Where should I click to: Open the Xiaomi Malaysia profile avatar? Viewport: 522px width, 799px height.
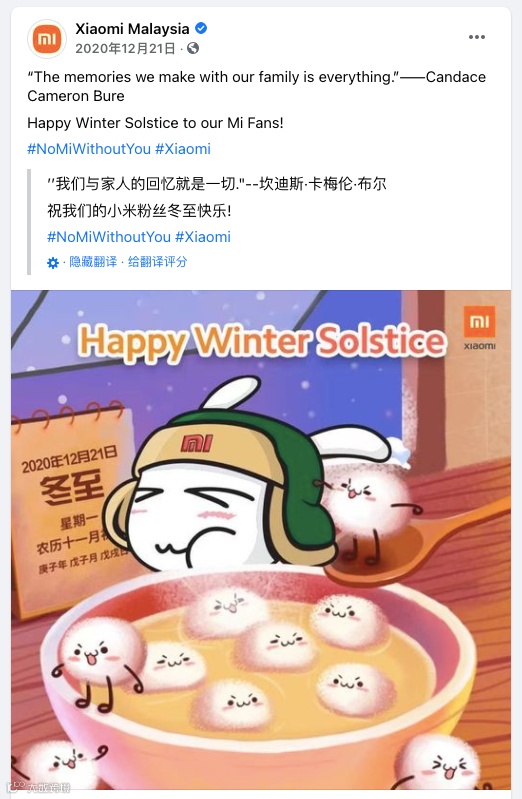(46, 39)
